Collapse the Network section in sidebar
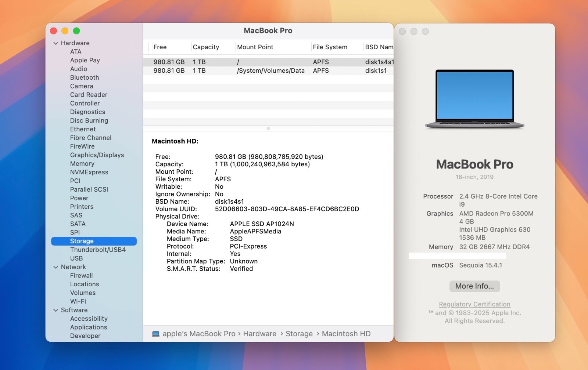588x370 pixels. pyautogui.click(x=56, y=267)
